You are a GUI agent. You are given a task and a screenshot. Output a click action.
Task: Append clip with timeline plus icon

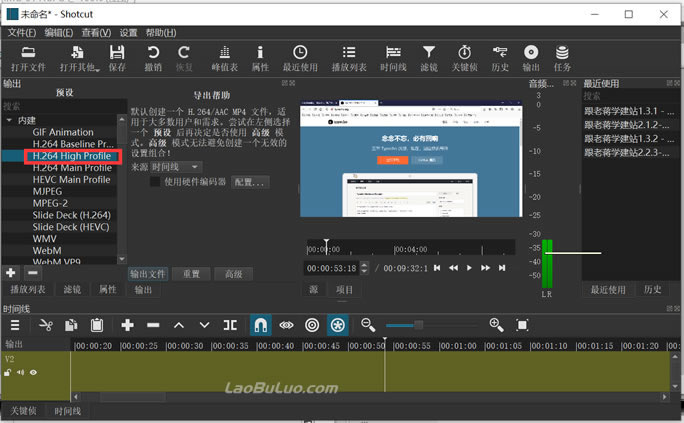coord(127,325)
